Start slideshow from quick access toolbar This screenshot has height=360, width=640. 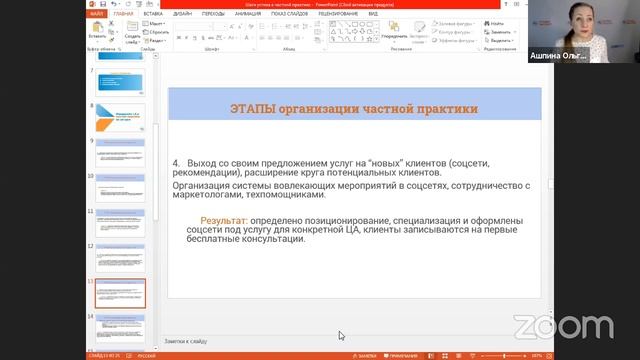pos(139,4)
